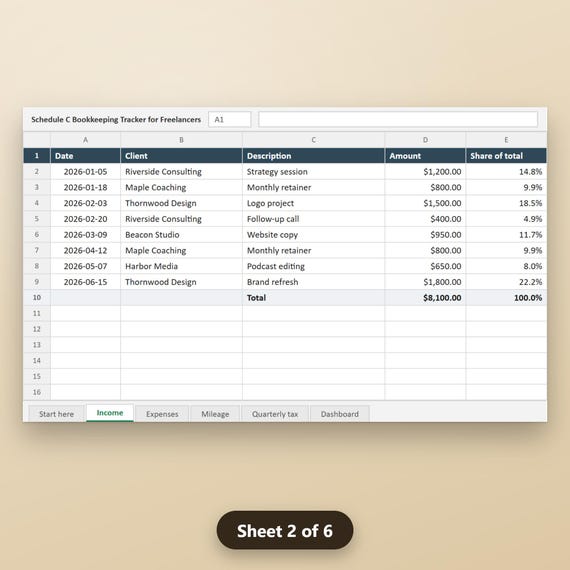The height and width of the screenshot is (570, 570).
Task: Click the $650.00 amount cell
Action: [425, 266]
